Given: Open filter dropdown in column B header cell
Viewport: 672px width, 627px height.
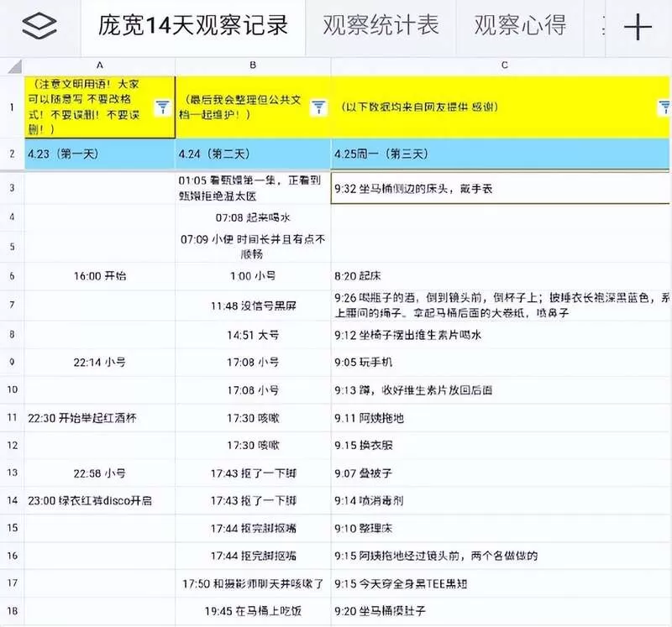Looking at the screenshot, I should click(318, 107).
